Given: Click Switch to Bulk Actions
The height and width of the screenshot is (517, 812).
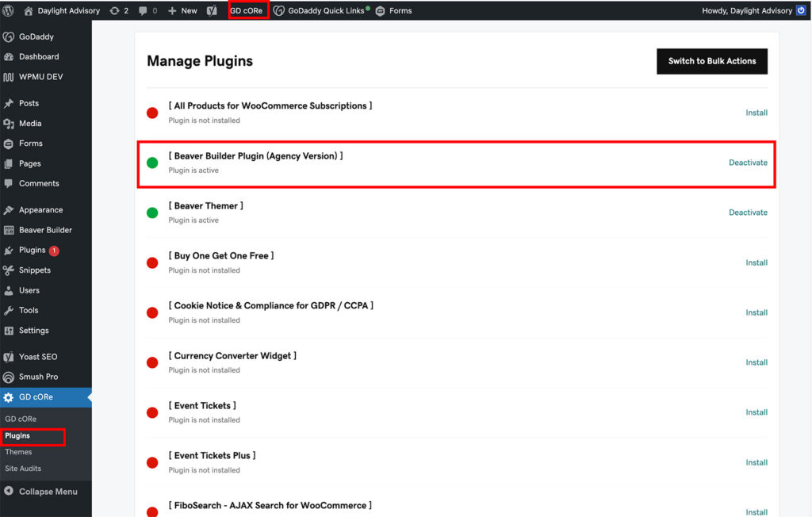Looking at the screenshot, I should tap(711, 60).
